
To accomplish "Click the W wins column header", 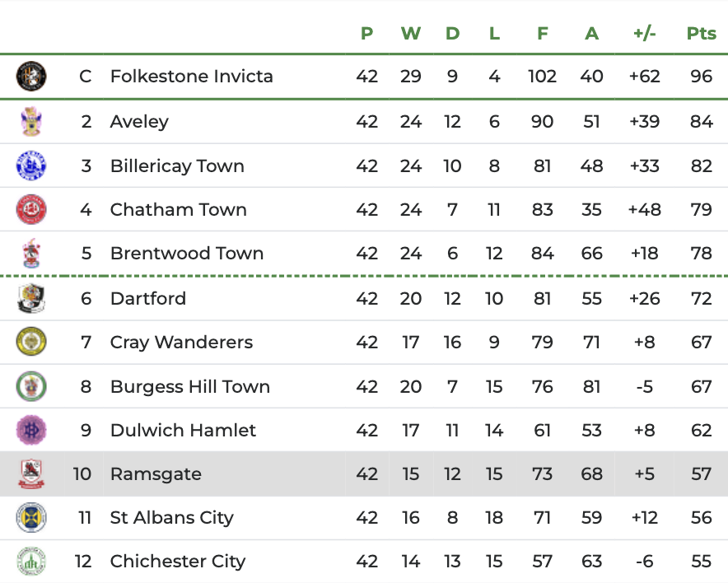I will (x=410, y=34).
